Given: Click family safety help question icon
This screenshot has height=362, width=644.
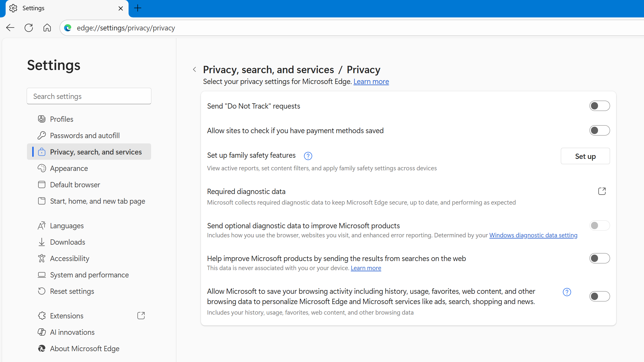Looking at the screenshot, I should 308,156.
